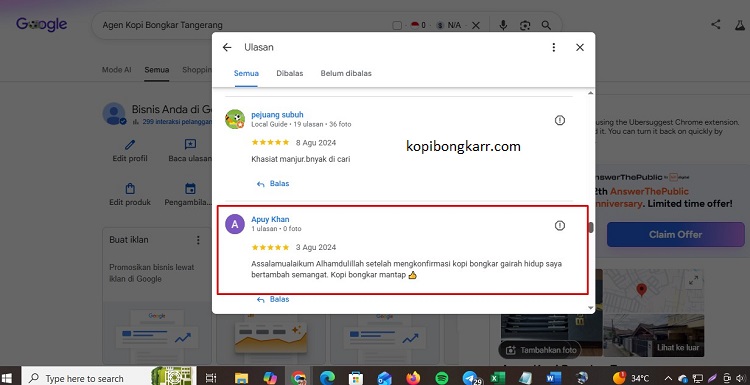Open the Buat iklan card options menu
This screenshot has height=385, width=750.
[198, 240]
